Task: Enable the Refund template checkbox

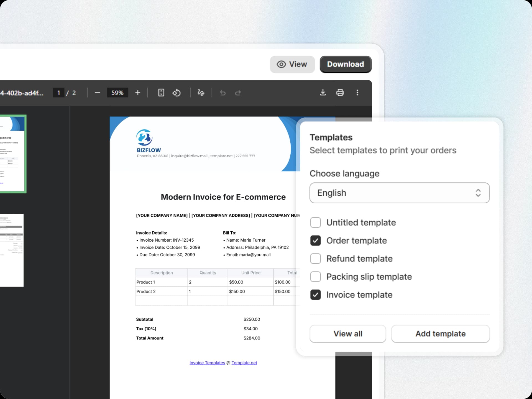Action: [315, 259]
